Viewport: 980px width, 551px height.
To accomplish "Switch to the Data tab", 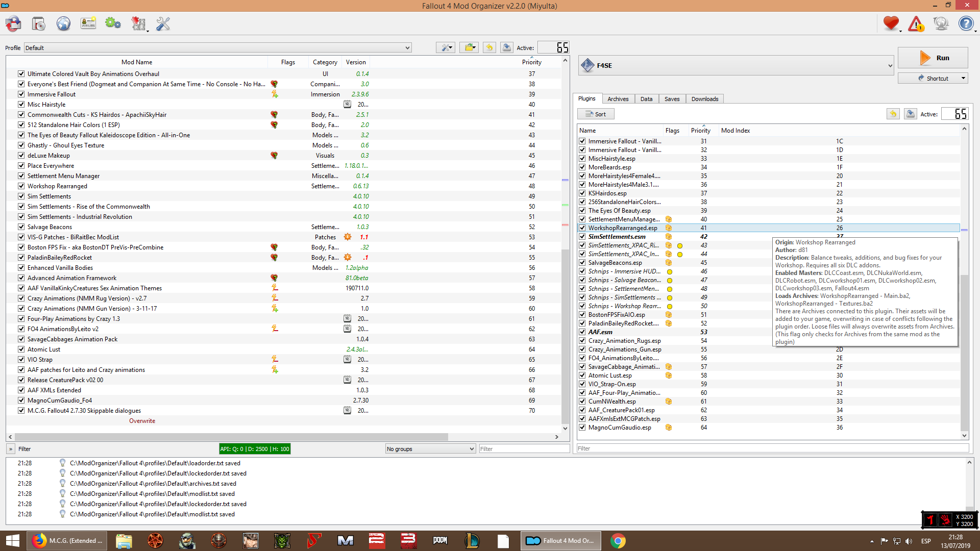I will pos(646,99).
